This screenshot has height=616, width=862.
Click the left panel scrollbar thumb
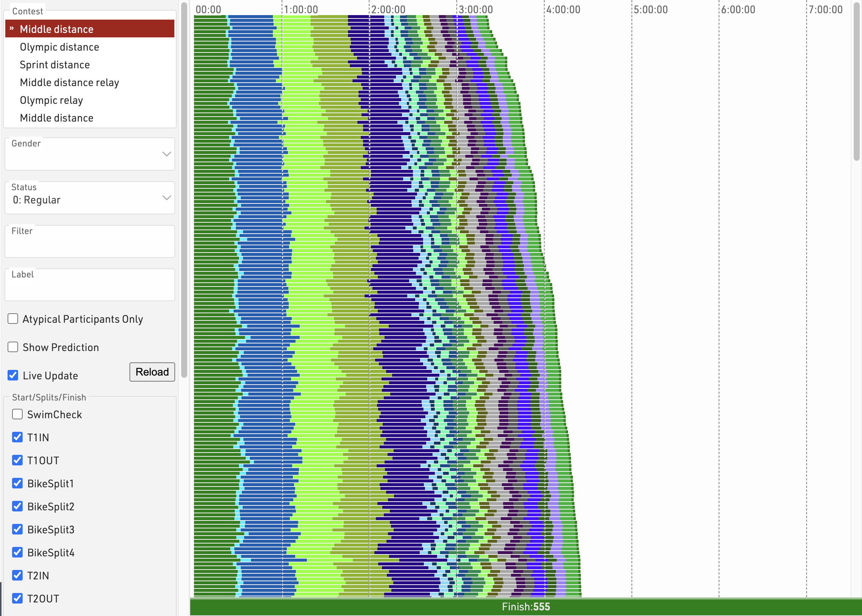click(x=184, y=189)
